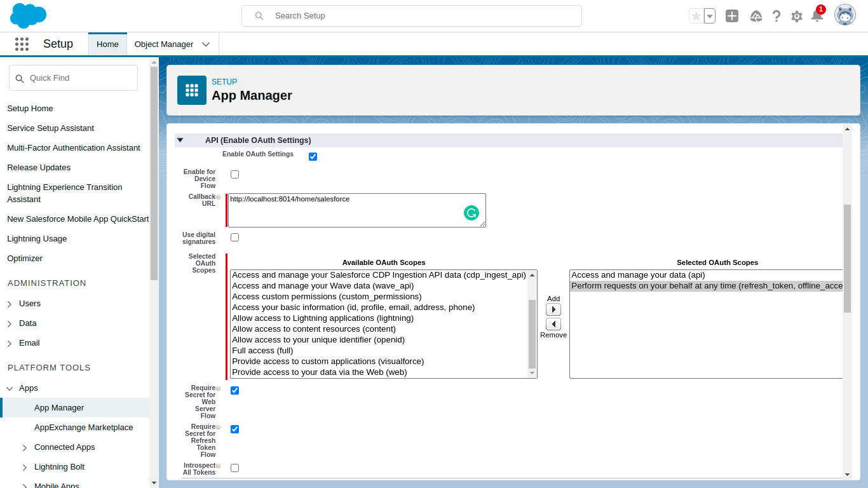Open the Help question mark icon
The height and width of the screenshot is (488, 868).
[x=776, y=16]
